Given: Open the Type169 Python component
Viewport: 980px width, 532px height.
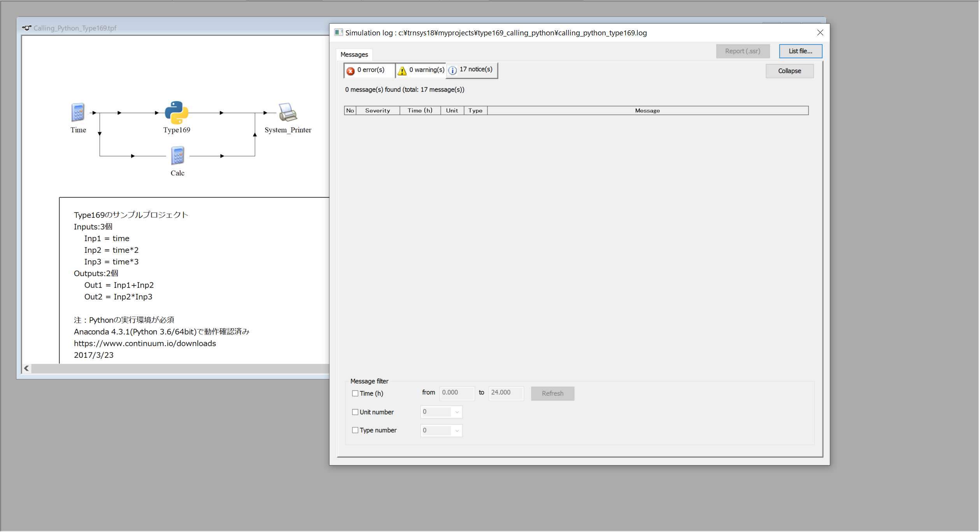Looking at the screenshot, I should [176, 113].
